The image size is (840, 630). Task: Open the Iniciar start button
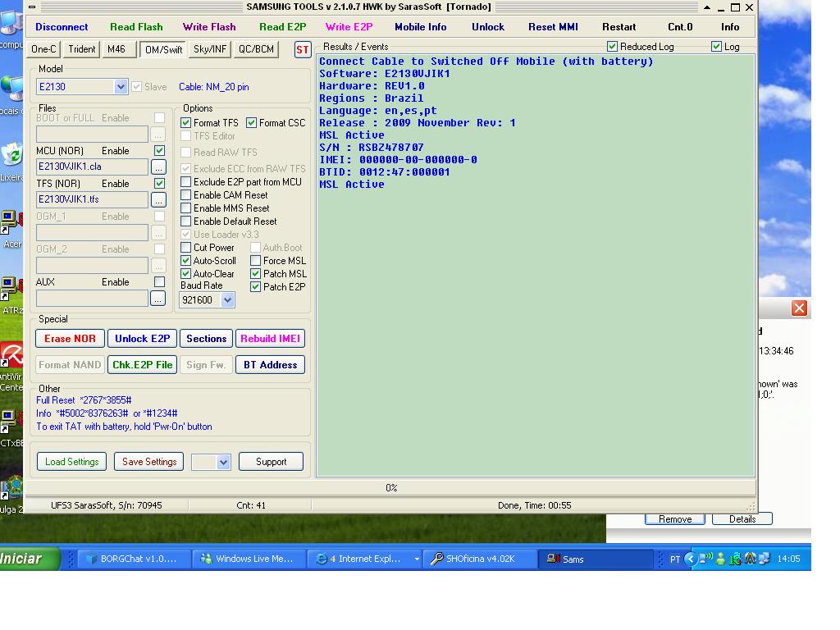[28, 559]
